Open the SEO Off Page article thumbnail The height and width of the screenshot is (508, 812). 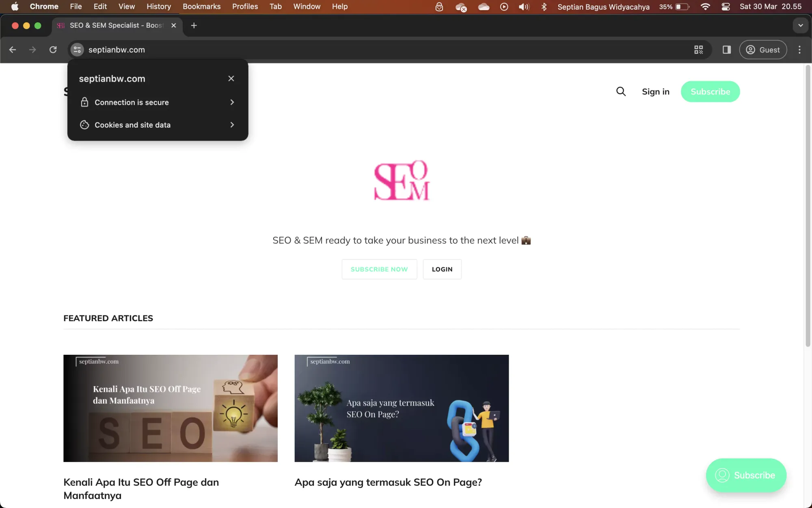[170, 408]
